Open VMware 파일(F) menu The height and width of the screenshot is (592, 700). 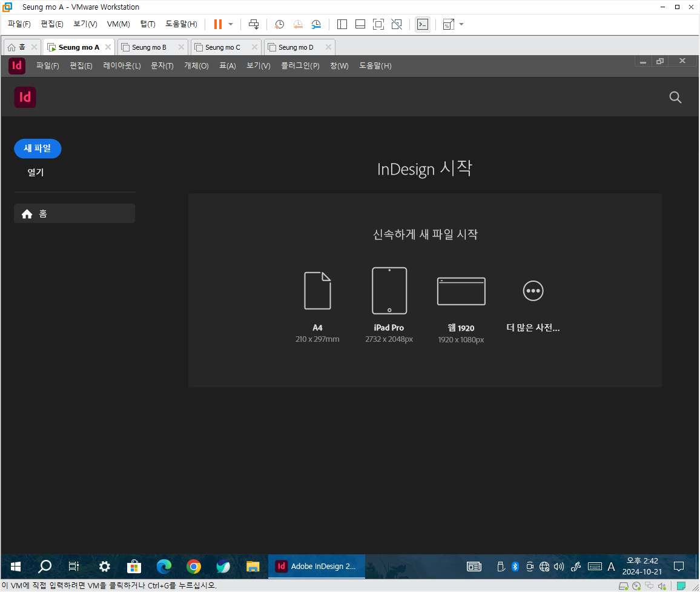[x=19, y=24]
